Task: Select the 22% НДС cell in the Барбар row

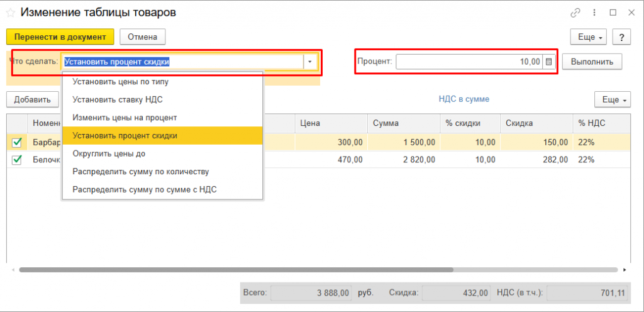Action: (602, 142)
